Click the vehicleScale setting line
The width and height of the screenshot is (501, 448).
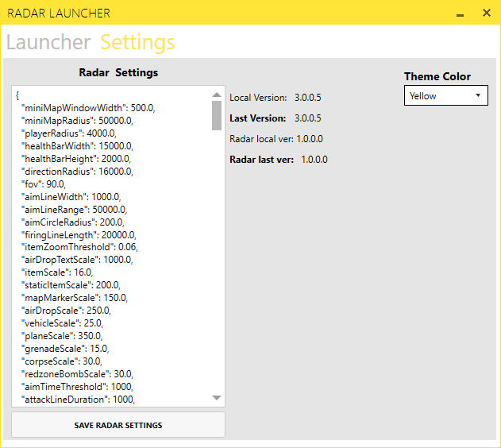click(62, 323)
